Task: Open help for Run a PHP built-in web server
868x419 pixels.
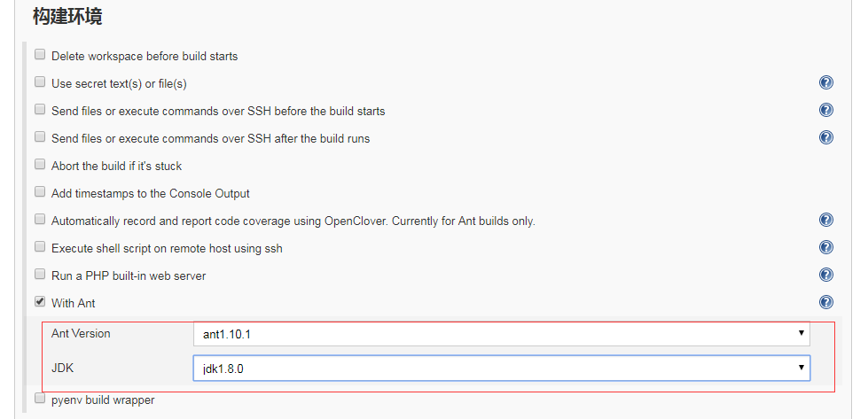Action: tap(826, 275)
